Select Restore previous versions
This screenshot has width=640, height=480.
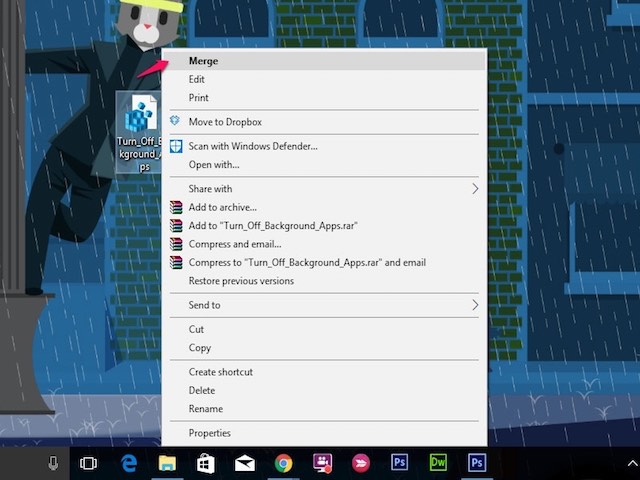(324, 281)
